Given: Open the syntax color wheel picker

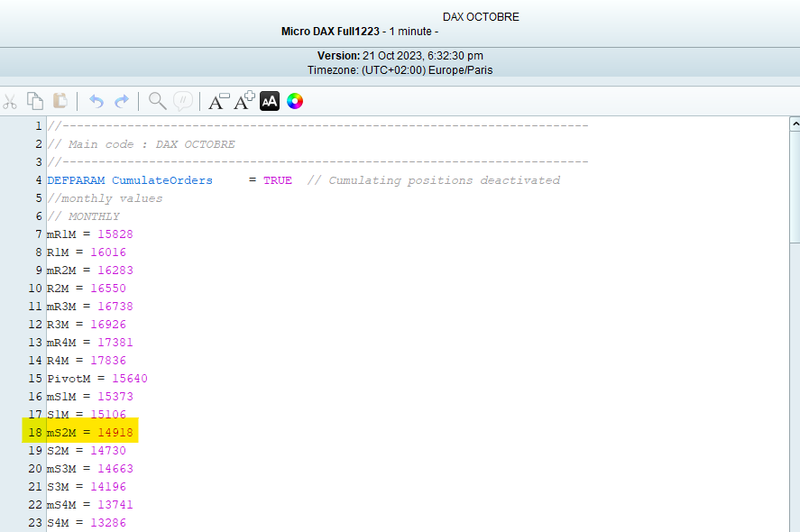Looking at the screenshot, I should pos(295,101).
